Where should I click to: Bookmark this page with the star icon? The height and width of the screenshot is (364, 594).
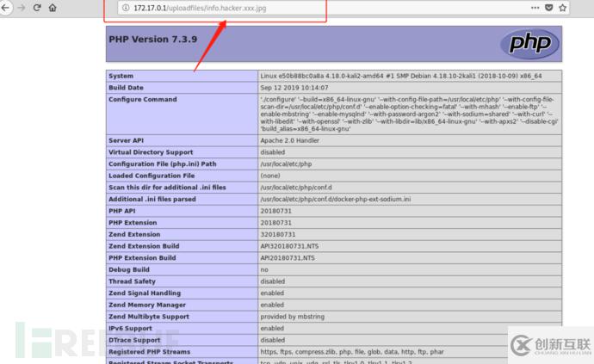(562, 8)
